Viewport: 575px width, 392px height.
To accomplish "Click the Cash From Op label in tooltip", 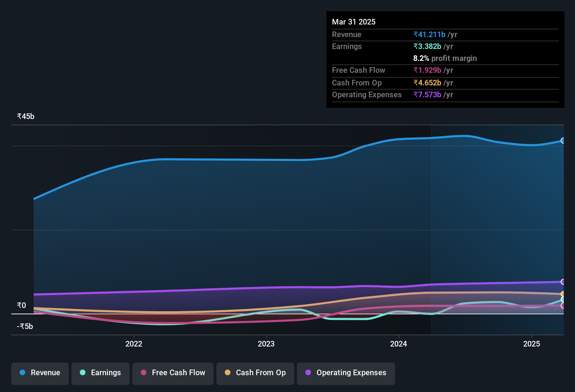I will 356,83.
